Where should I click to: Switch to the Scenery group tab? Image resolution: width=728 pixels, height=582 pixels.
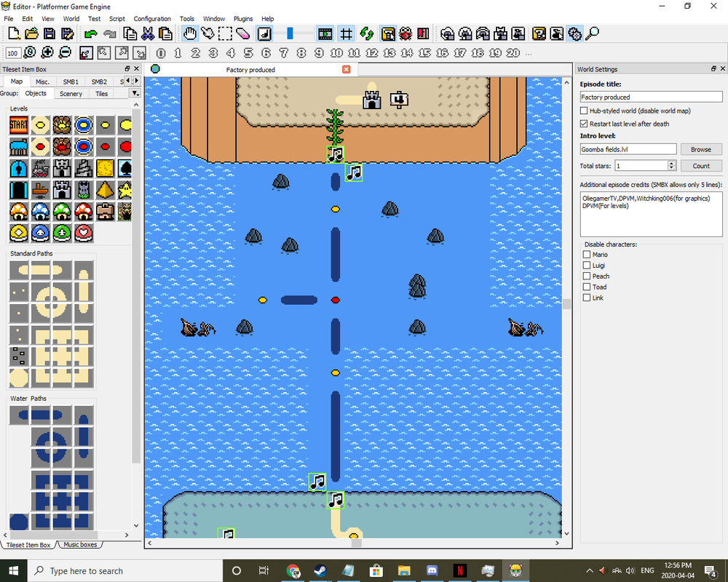[71, 93]
